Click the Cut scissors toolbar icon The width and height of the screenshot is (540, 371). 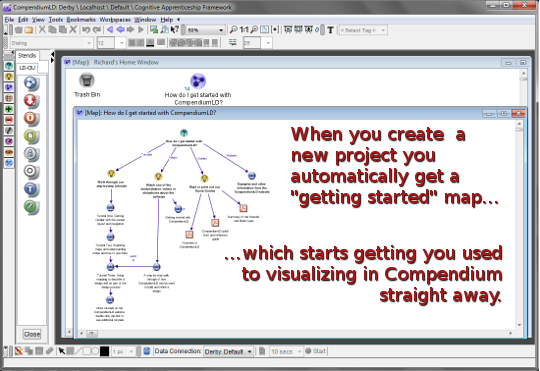42,30
